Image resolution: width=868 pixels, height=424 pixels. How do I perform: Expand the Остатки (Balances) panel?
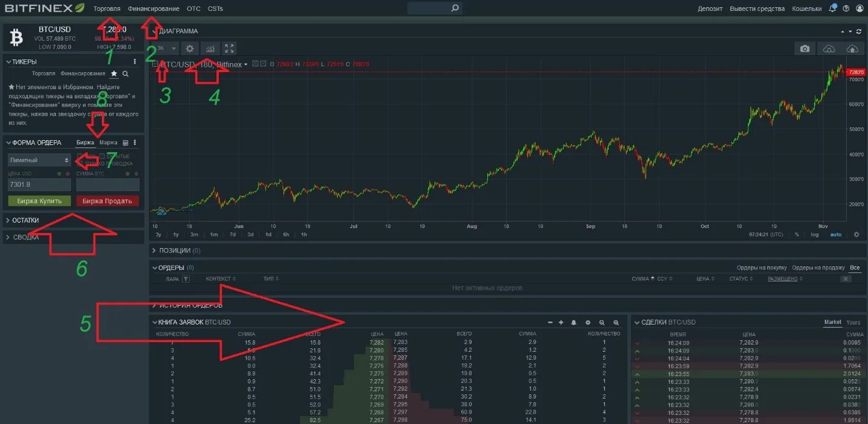coord(8,220)
